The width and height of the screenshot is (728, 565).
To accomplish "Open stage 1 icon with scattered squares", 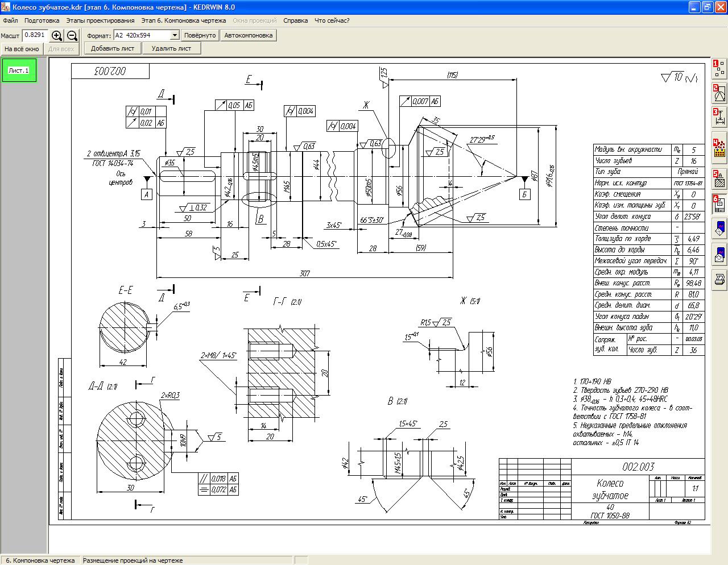I will pos(719,68).
